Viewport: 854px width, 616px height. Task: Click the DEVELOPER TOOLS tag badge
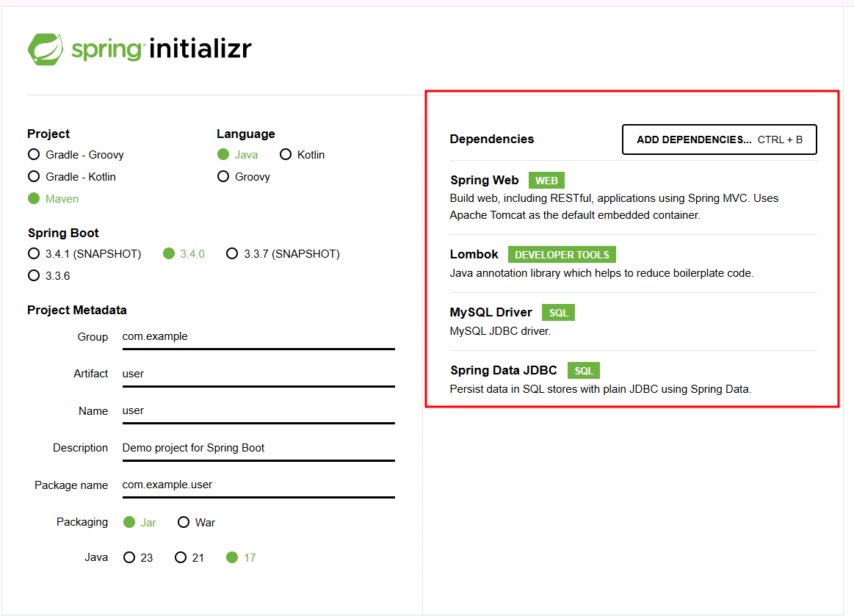(562, 254)
